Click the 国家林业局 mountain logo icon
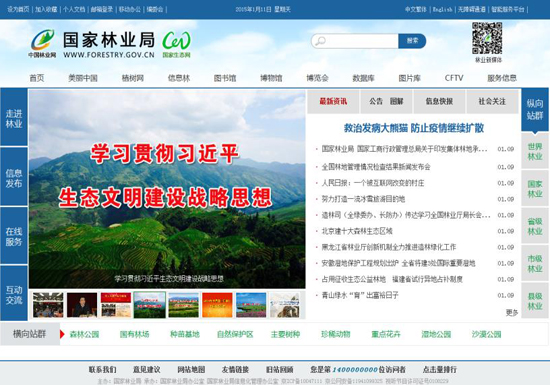The height and width of the screenshot is (385, 550). 42,40
